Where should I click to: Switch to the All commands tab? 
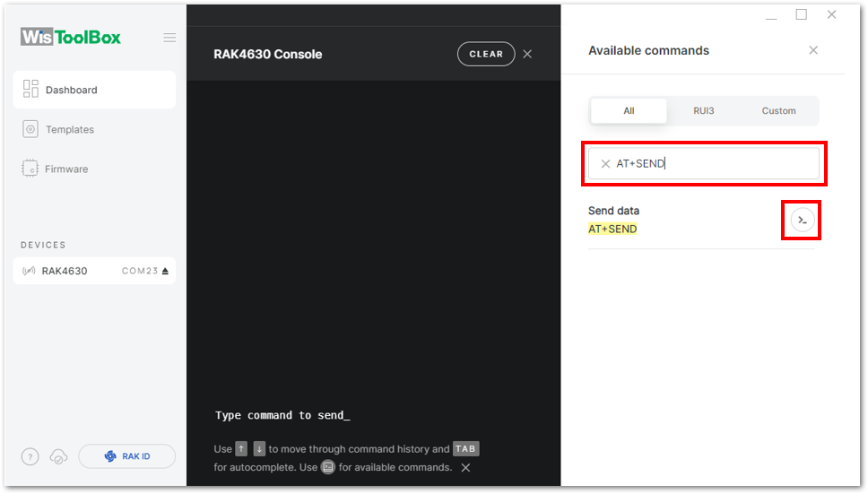click(x=629, y=110)
